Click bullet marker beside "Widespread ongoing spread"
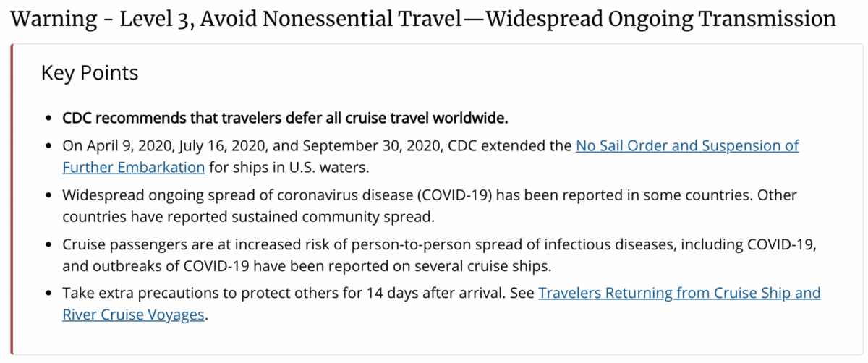The height and width of the screenshot is (363, 868). click(x=48, y=195)
